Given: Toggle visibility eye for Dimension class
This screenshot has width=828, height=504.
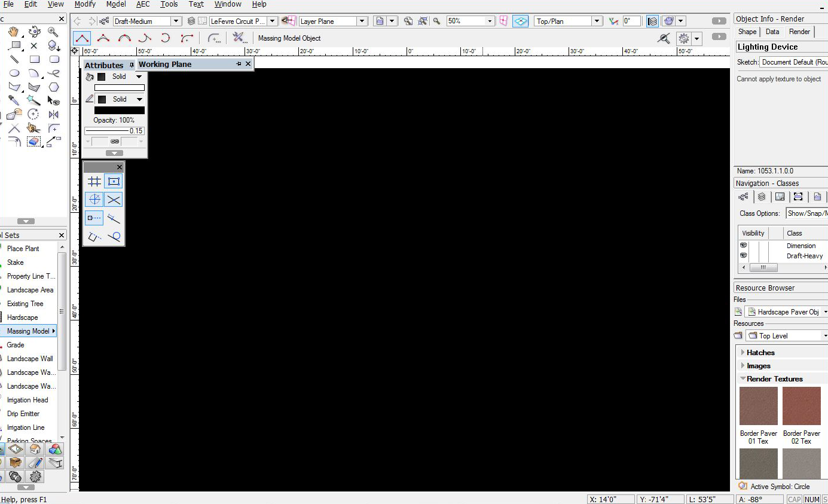Looking at the screenshot, I should coord(744,246).
